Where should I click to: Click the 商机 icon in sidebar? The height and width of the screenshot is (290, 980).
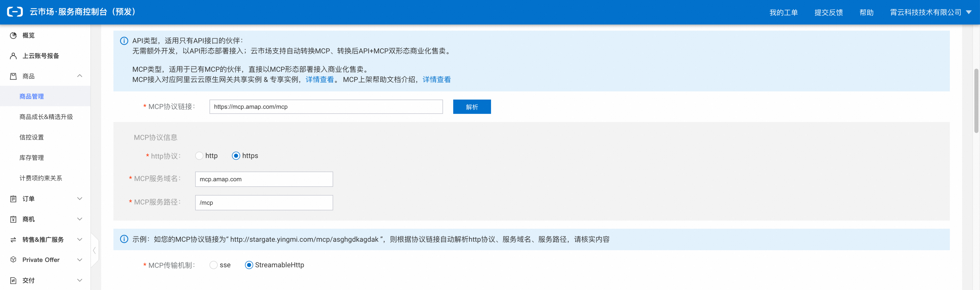click(x=13, y=219)
